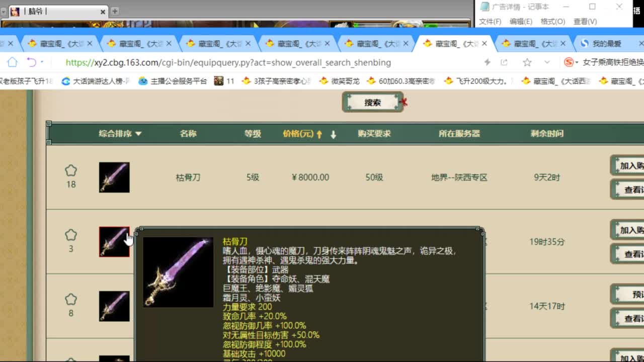Open the 主播公会服务平台 bookmark

click(x=173, y=80)
